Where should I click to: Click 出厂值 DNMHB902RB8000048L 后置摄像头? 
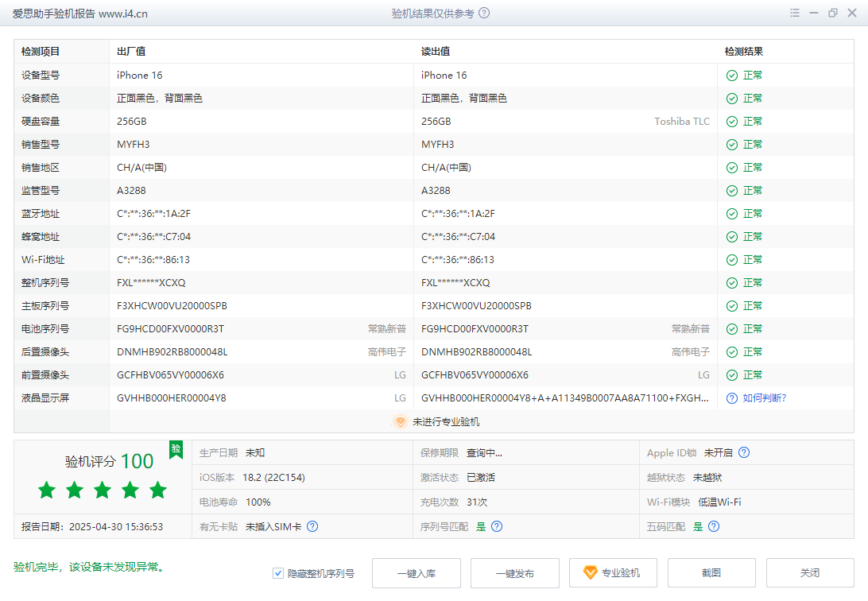[x=172, y=352]
